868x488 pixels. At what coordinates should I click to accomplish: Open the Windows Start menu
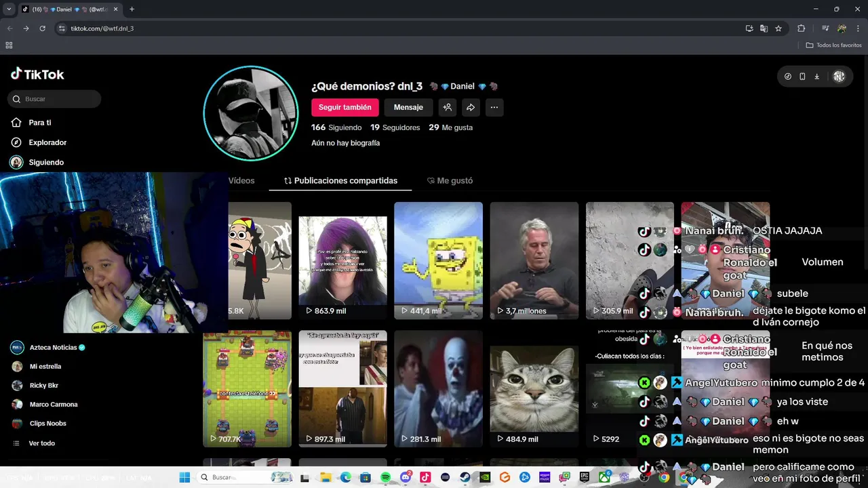[x=184, y=477]
